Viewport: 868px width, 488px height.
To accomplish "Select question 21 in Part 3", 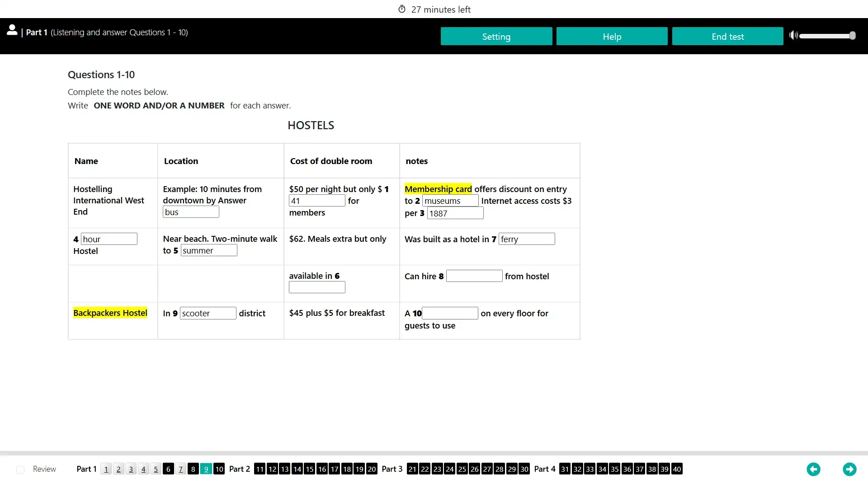I will pos(412,469).
